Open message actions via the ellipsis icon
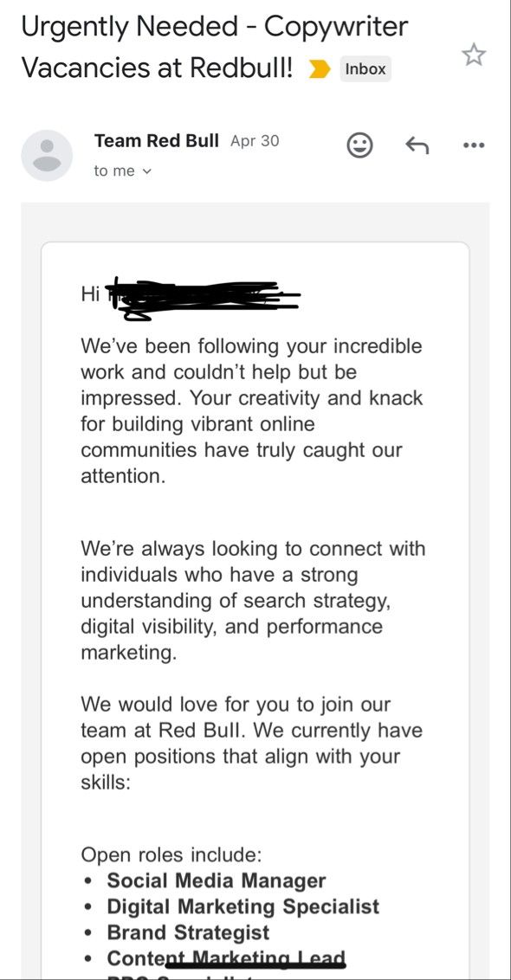511x980 pixels. [x=474, y=145]
